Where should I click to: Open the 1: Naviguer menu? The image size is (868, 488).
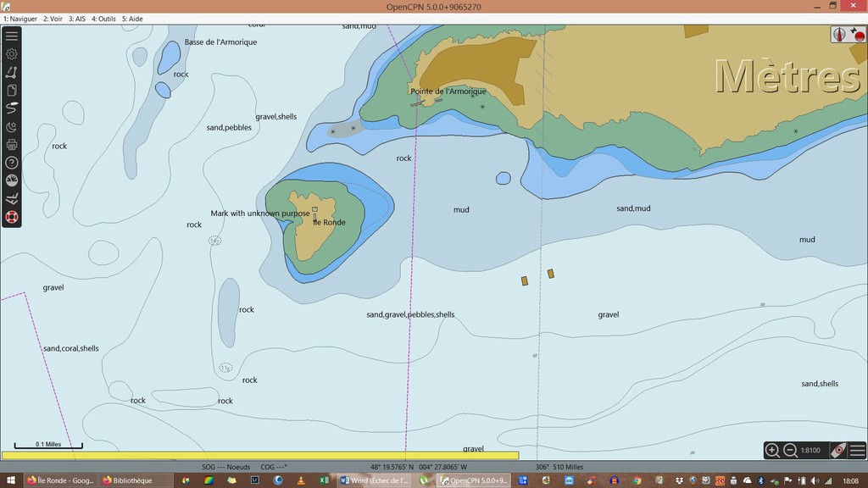tap(20, 19)
